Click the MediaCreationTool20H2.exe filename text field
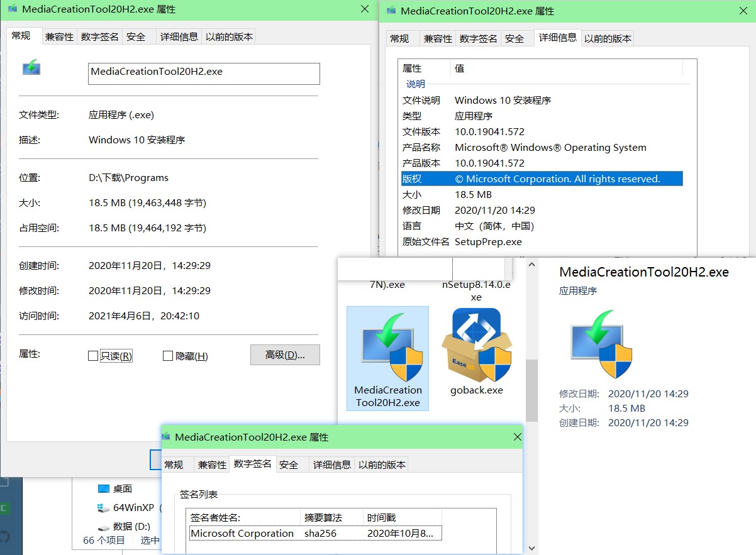Screen dimensions: 756x555 pos(204,73)
